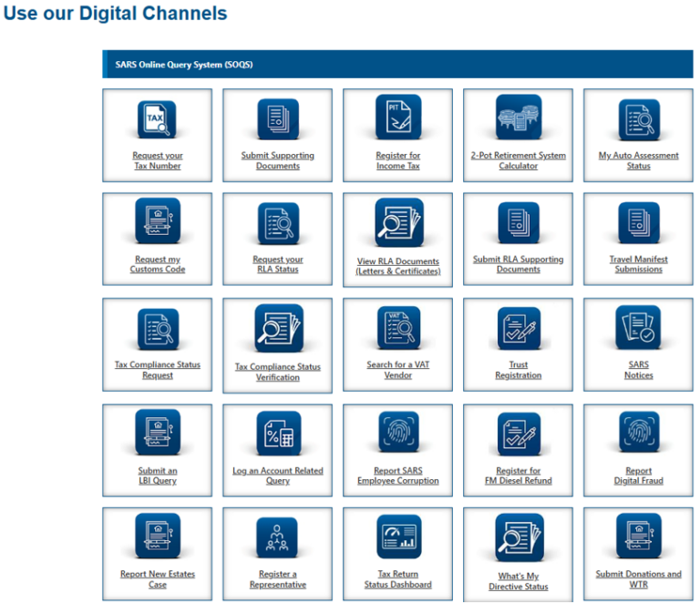This screenshot has height=603, width=700.
Task: Open the 2-Pot Retirement System Calculator icon
Action: [518, 118]
